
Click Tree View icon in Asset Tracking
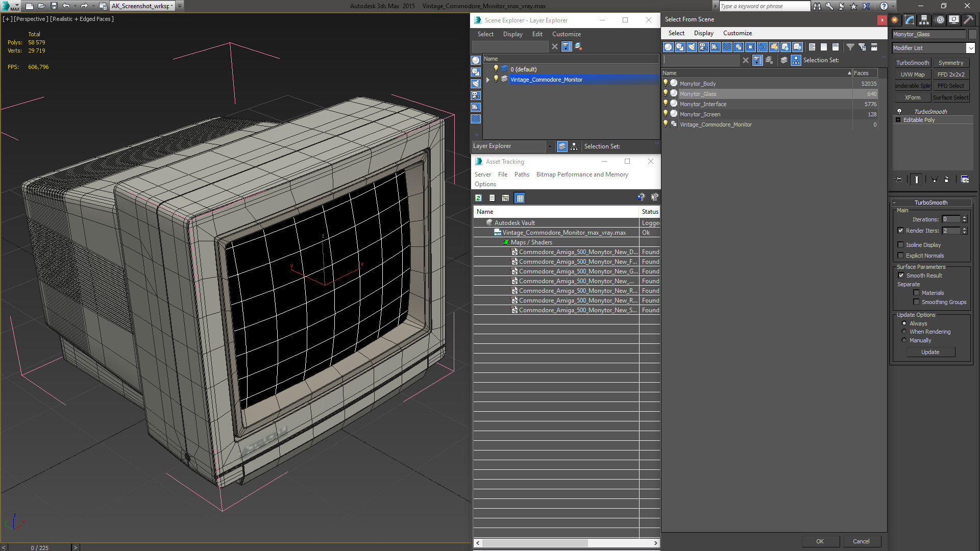pos(505,198)
